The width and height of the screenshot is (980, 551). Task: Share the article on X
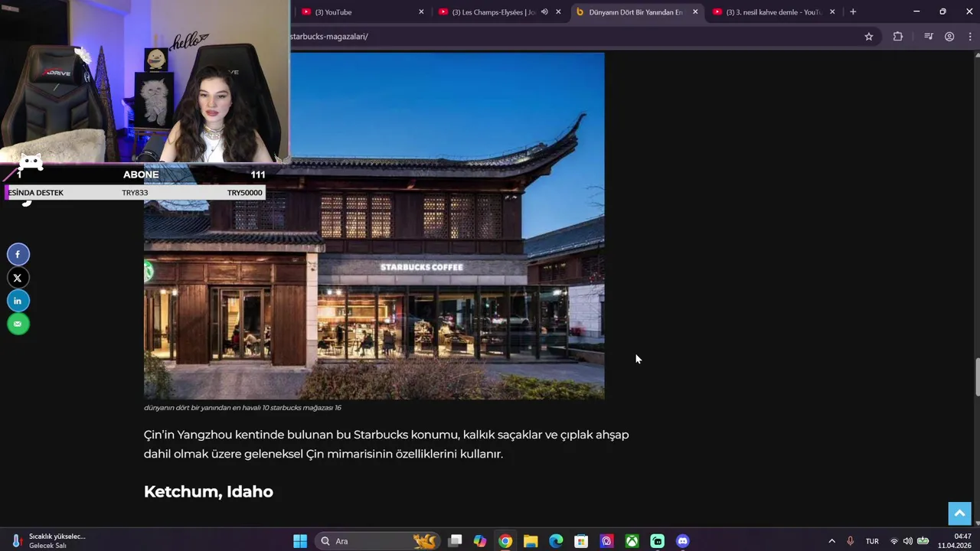(18, 278)
